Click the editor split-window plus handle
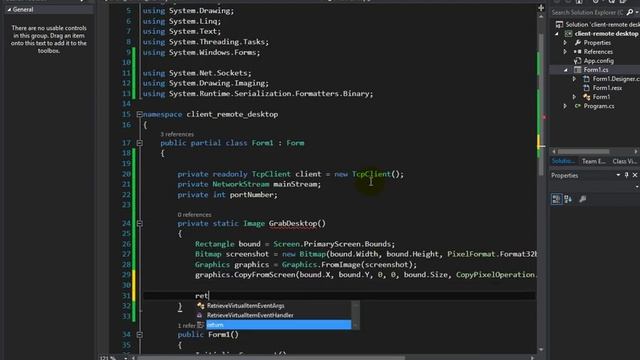This screenshot has height=360, width=640. pos(541,8)
